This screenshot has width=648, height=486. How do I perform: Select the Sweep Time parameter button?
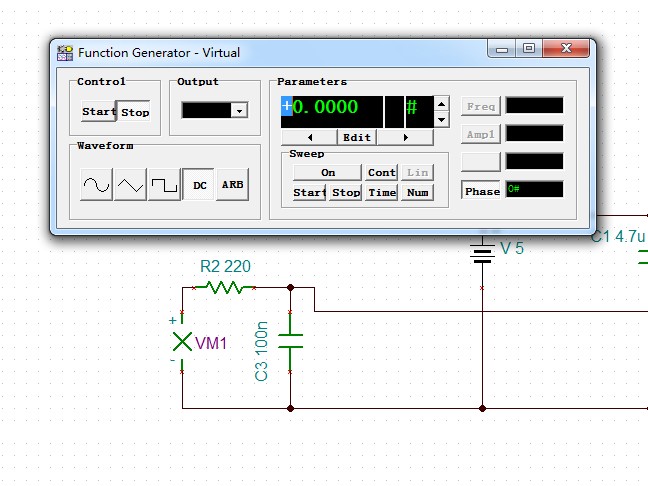coord(381,193)
